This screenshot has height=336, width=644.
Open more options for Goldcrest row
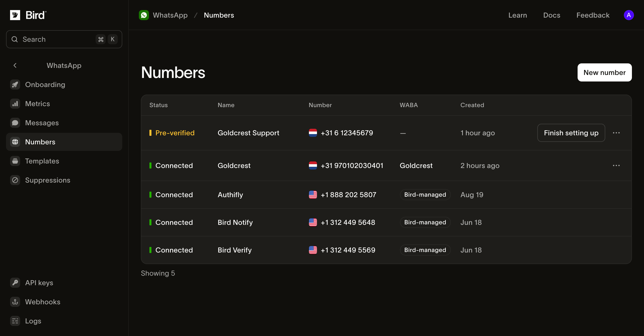616,165
